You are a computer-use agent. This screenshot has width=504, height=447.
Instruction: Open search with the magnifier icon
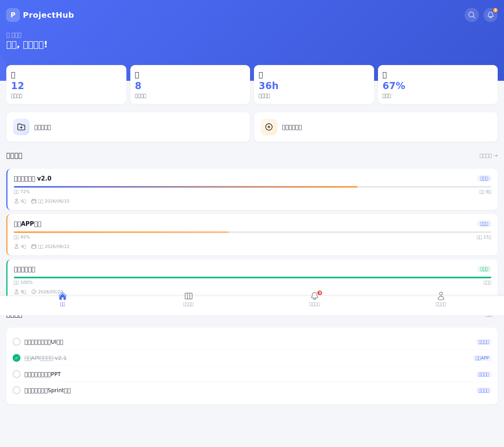pos(472,15)
